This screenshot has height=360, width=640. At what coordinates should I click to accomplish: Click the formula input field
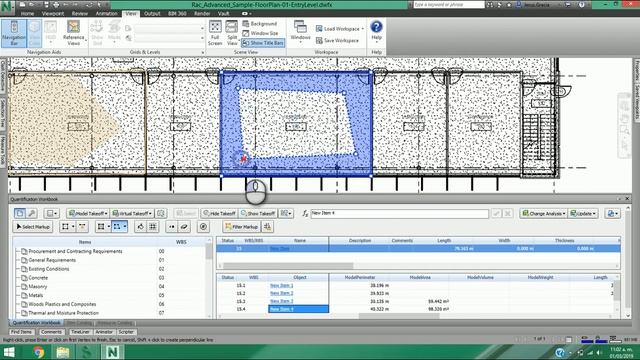[x=399, y=213]
